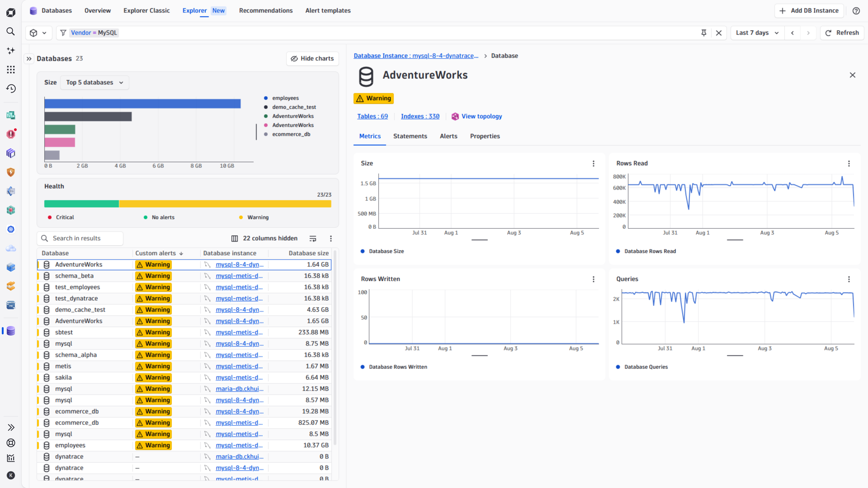Open the 22 columns hidden selector

[264, 238]
